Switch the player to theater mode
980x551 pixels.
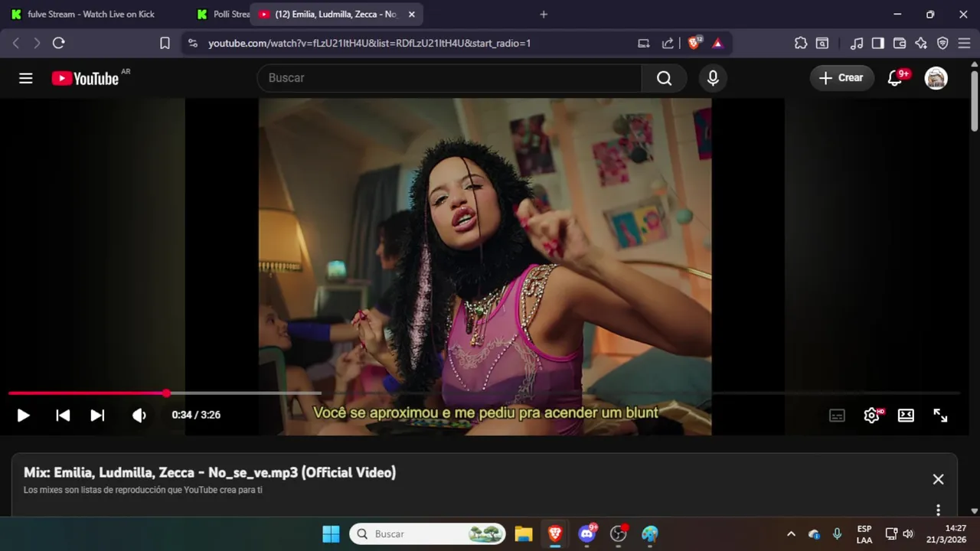click(906, 416)
